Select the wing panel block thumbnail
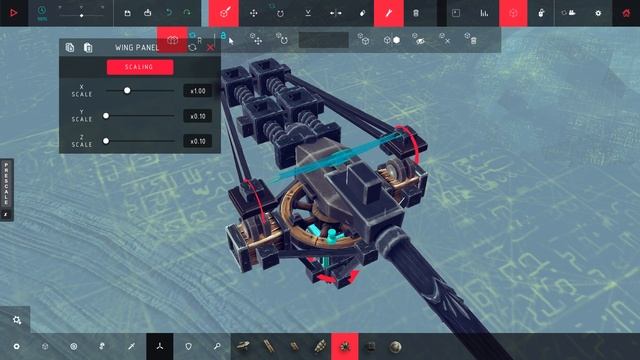Viewport: 640px width, 360px height. (x=294, y=346)
